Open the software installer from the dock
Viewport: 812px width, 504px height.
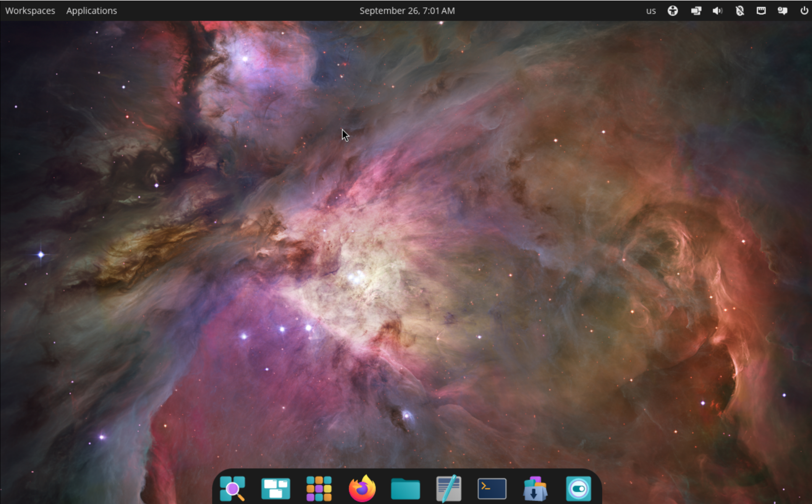535,488
